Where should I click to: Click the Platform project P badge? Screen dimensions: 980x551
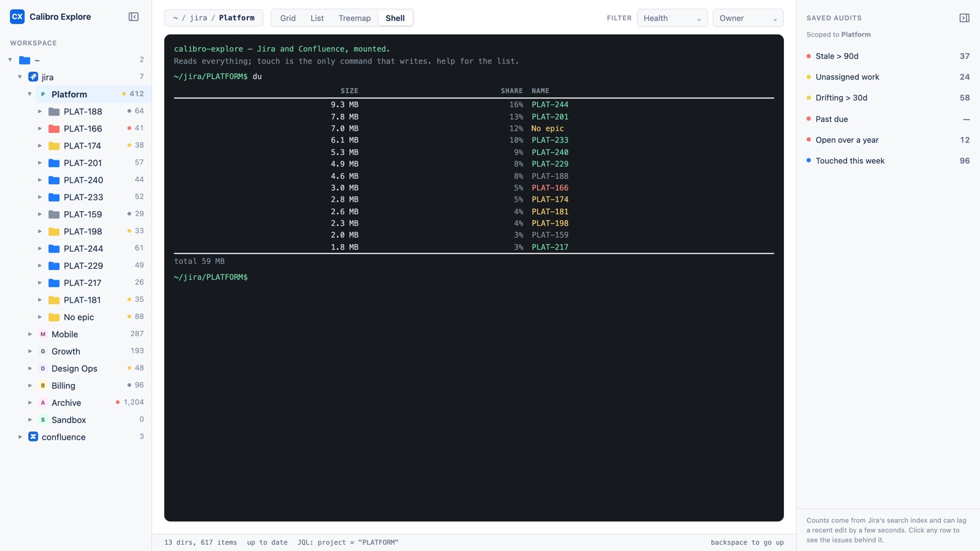[43, 94]
